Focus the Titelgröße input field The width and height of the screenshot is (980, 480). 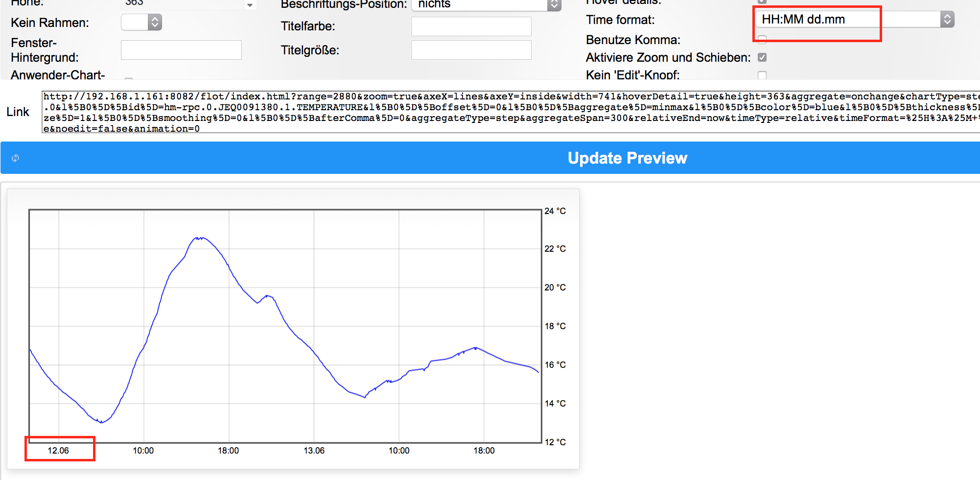pyautogui.click(x=471, y=50)
